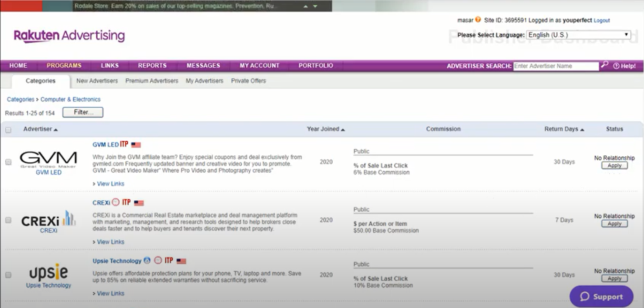The height and width of the screenshot is (308, 644).
Task: Click the GVM LED link under the logo
Action: pyautogui.click(x=49, y=173)
